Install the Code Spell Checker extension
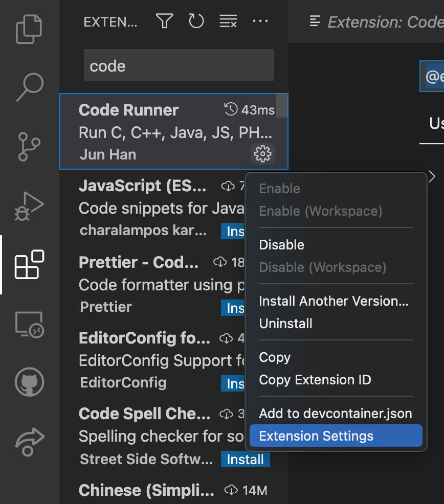 245,460
